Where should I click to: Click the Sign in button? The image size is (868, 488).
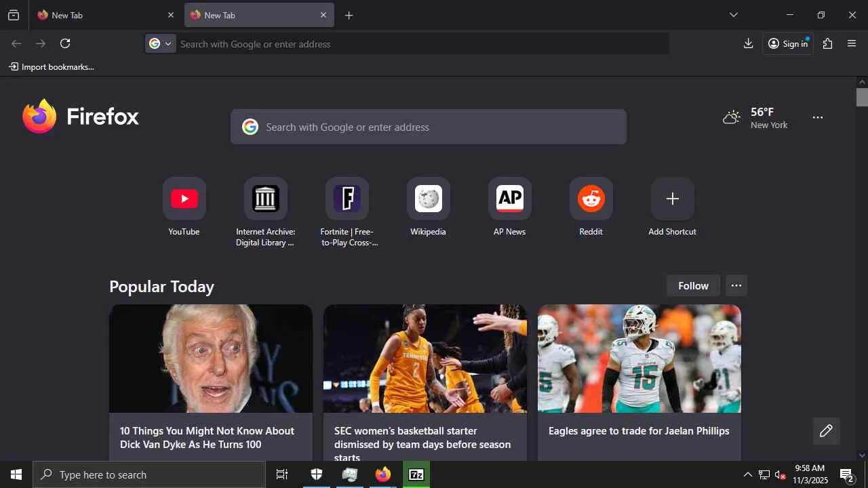click(x=788, y=43)
